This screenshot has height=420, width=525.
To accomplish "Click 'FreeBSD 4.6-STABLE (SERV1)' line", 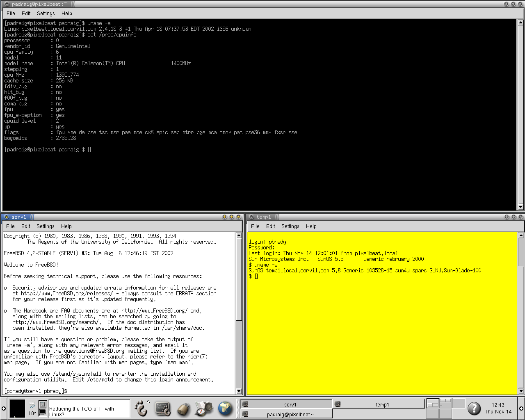I will pos(89,253).
